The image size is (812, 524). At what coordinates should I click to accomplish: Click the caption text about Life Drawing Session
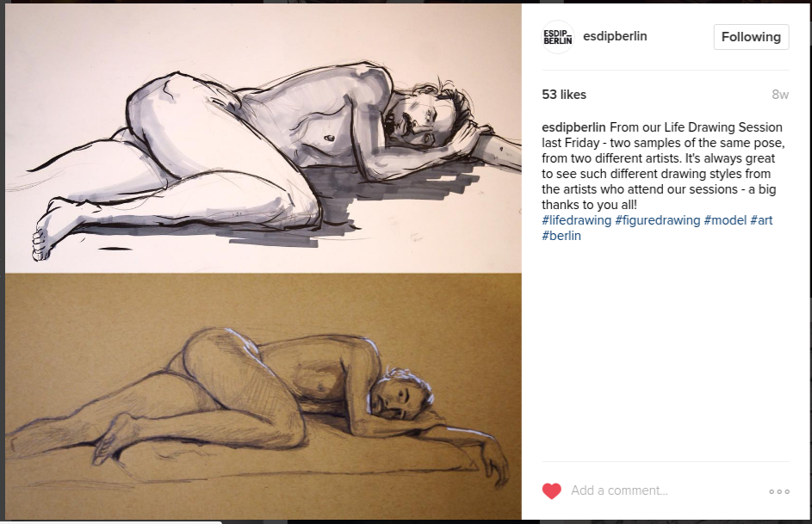point(663,166)
